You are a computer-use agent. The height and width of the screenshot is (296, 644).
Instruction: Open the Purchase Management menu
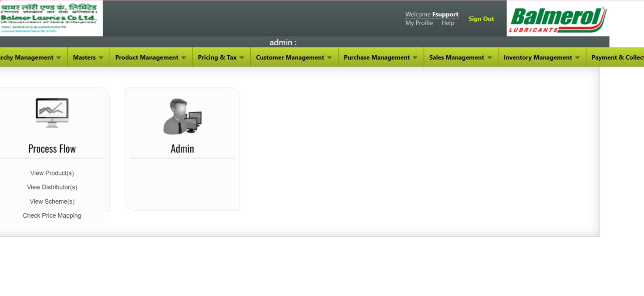point(381,57)
